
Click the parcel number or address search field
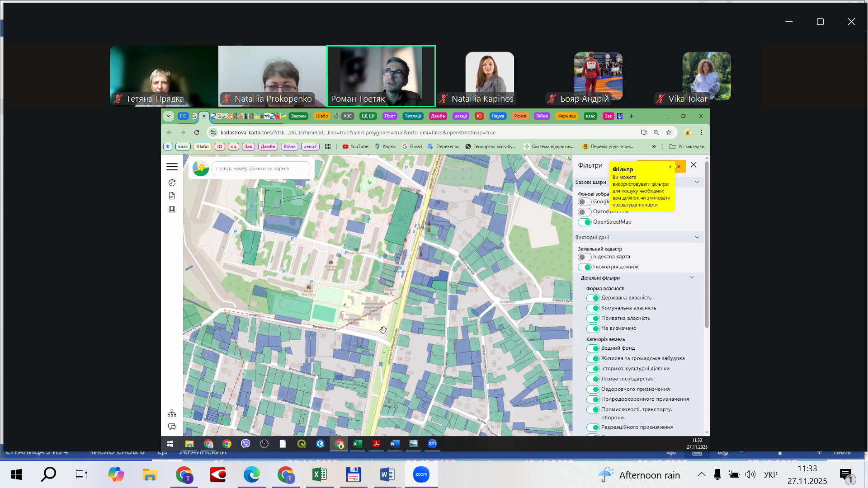260,169
